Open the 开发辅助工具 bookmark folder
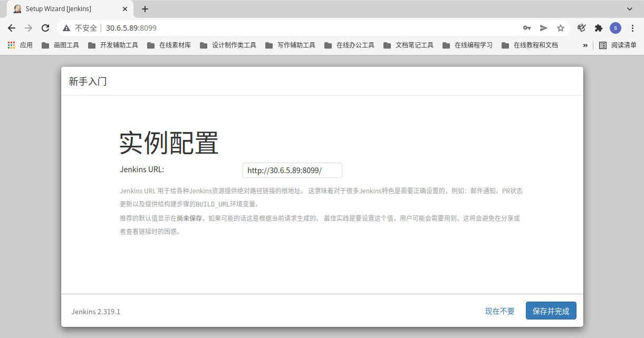The image size is (644, 338). pos(113,45)
